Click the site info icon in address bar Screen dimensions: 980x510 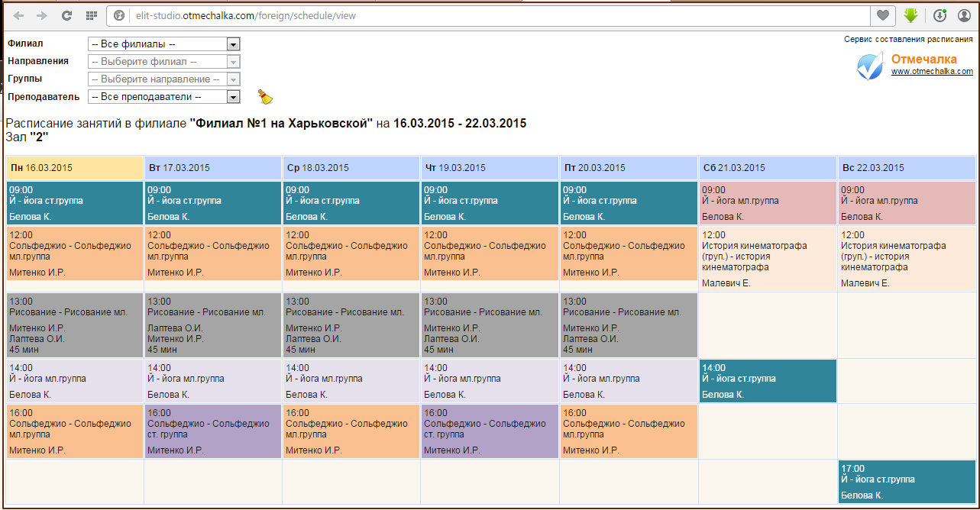[119, 15]
